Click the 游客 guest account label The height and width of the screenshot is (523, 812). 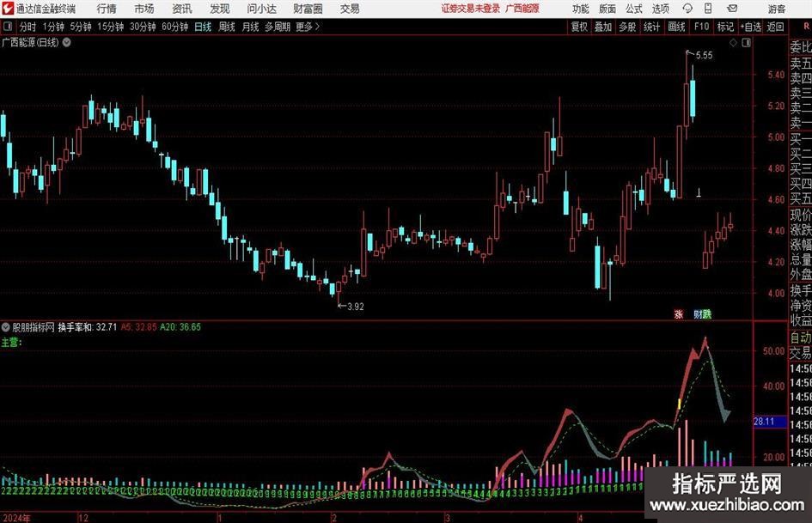(777, 9)
